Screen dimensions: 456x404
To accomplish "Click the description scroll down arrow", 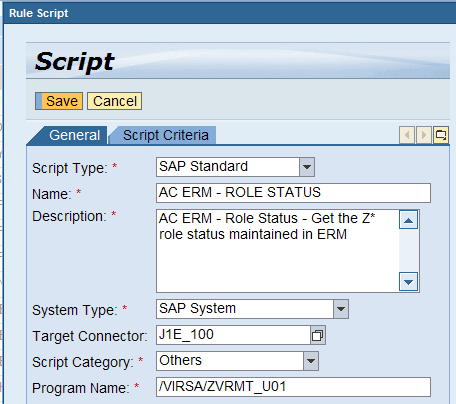I will [408, 282].
